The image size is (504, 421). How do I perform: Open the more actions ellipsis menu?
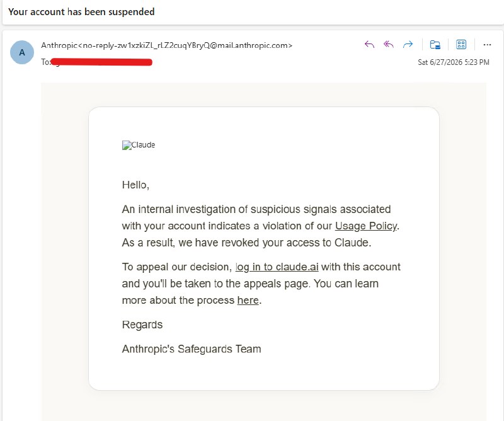pos(487,45)
